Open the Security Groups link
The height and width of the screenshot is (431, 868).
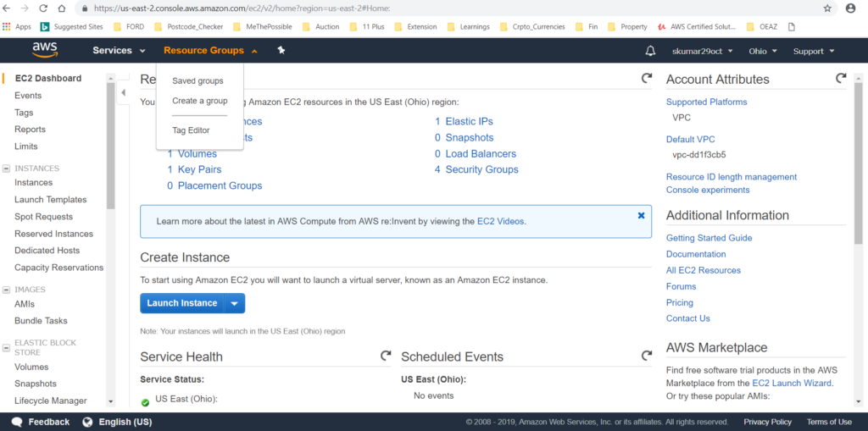click(x=481, y=170)
